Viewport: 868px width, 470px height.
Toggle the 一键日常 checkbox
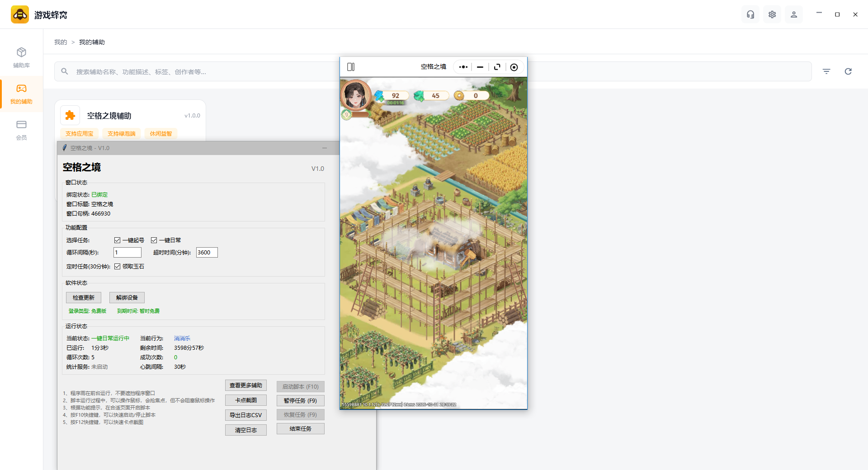click(x=154, y=240)
